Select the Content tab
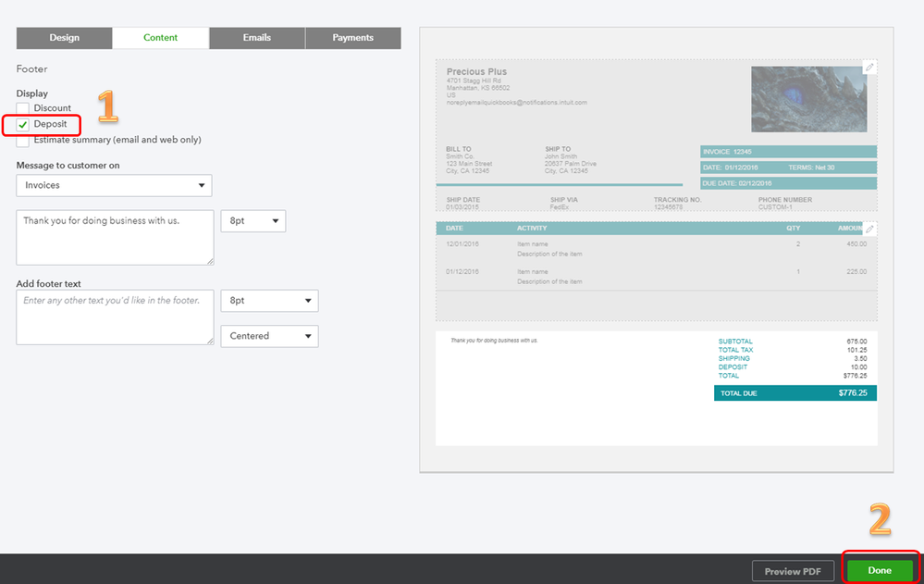This screenshot has width=924, height=584. (x=160, y=38)
